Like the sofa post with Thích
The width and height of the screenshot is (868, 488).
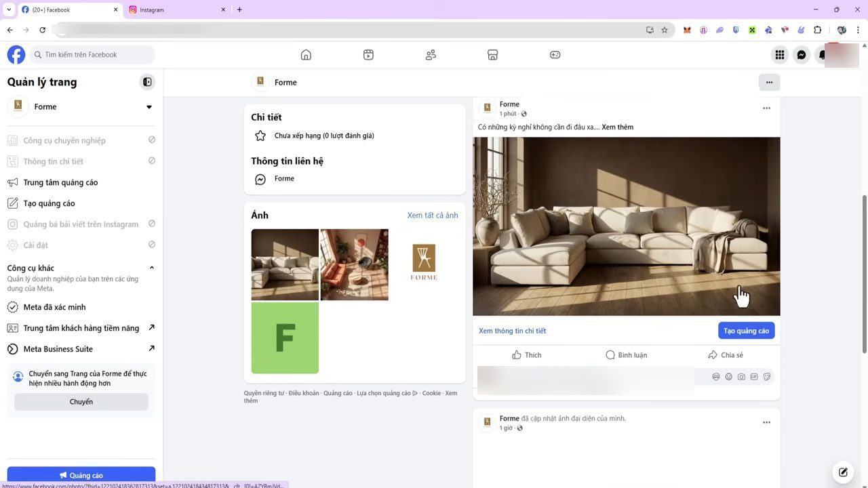[527, 355]
